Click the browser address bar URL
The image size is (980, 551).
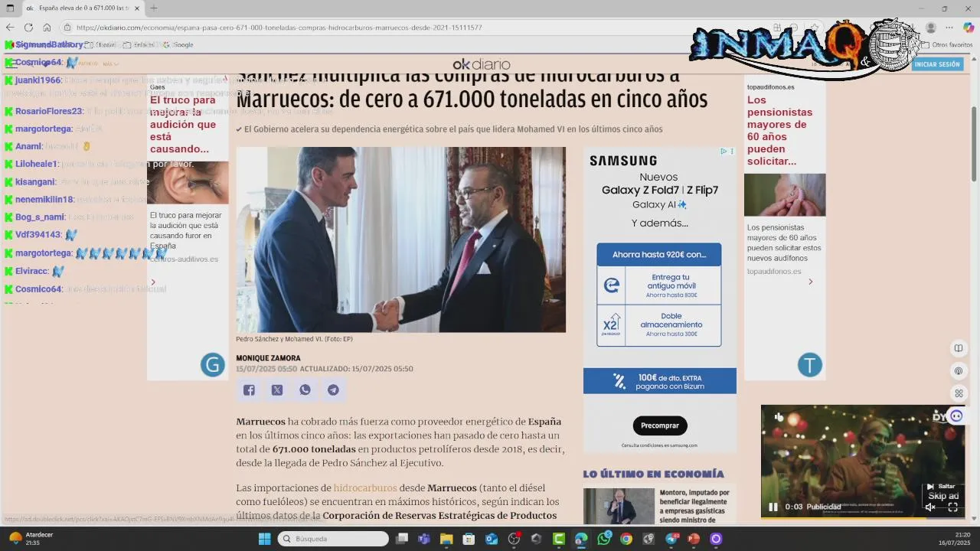[279, 28]
